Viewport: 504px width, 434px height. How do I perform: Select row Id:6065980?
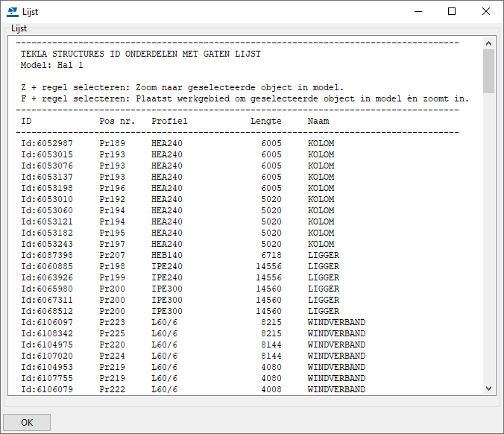[x=180, y=289]
